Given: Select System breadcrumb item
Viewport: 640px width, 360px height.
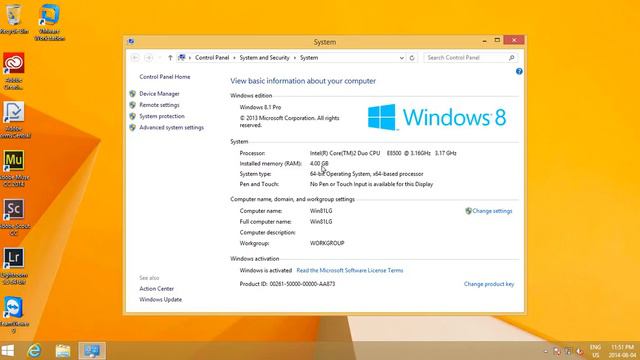Looking at the screenshot, I should pyautogui.click(x=309, y=58).
